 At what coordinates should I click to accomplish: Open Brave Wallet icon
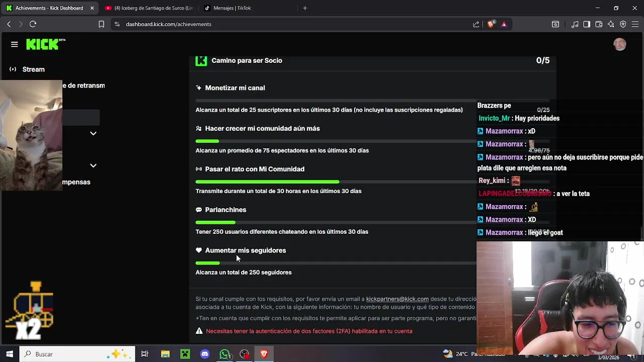(599, 24)
